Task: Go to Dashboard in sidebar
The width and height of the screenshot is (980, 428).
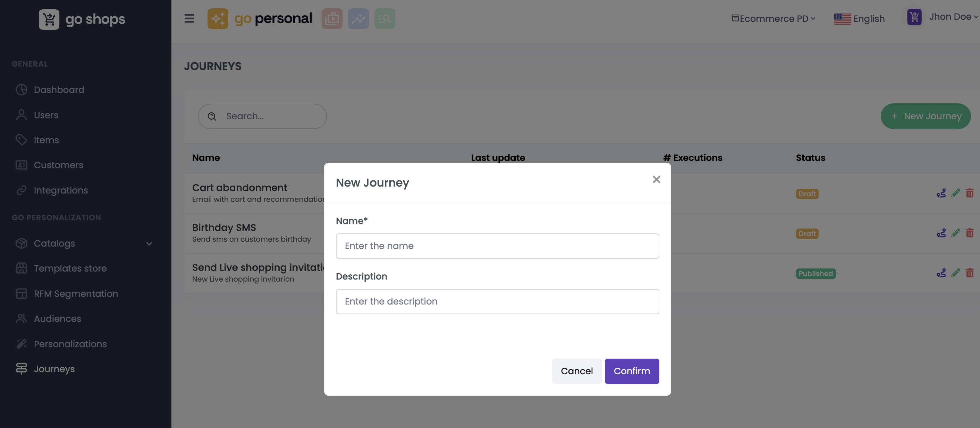Action: (59, 90)
